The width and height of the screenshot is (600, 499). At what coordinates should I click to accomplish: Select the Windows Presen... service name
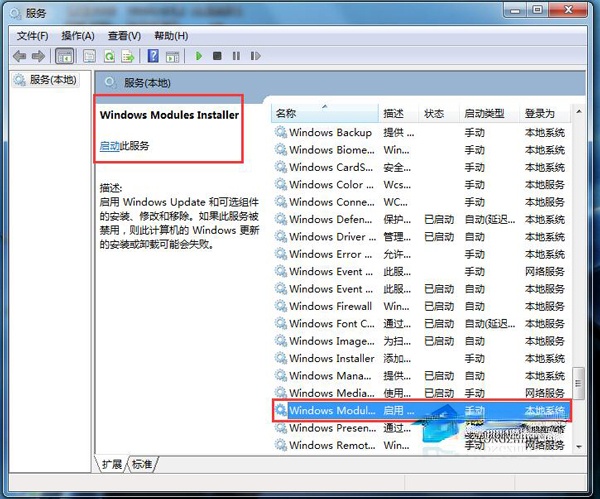click(x=333, y=428)
